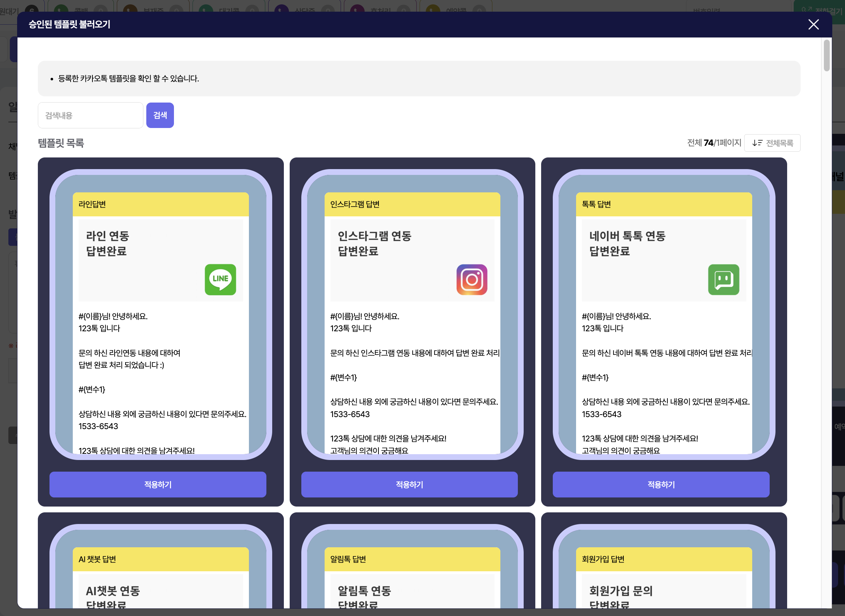Viewport: 845px width, 616px height.
Task: Apply the 톡톡 답변 template with 적용하기
Action: (661, 484)
